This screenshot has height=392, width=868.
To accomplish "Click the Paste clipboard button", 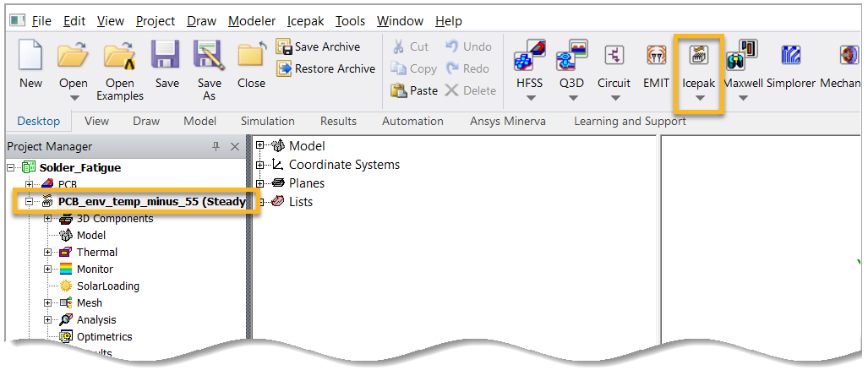I will tap(414, 90).
